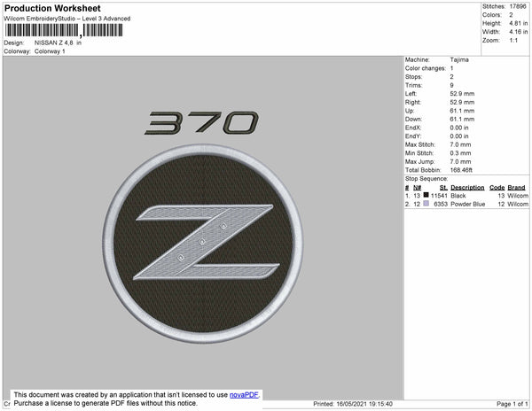
Task: Click the Powder Blue color swatch
Action: click(426, 204)
